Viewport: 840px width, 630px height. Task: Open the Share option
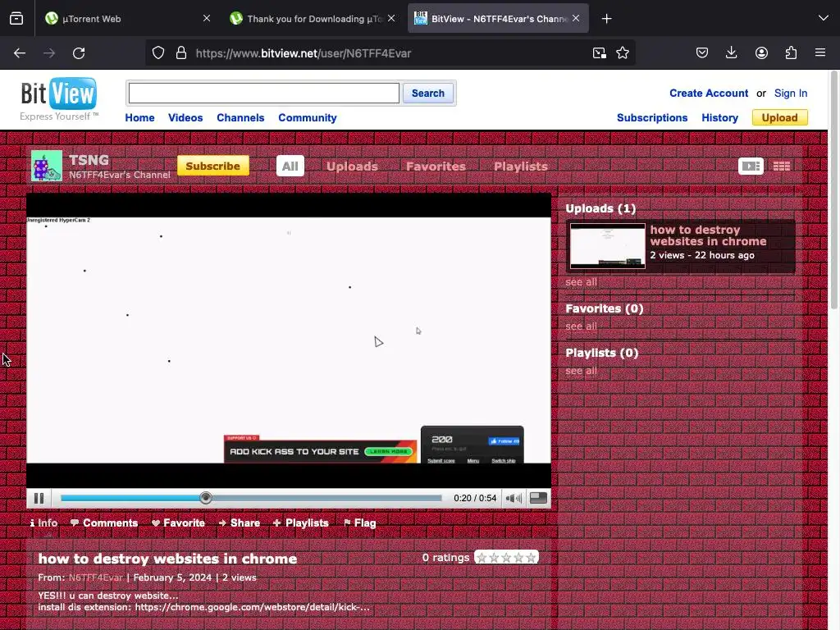(240, 523)
